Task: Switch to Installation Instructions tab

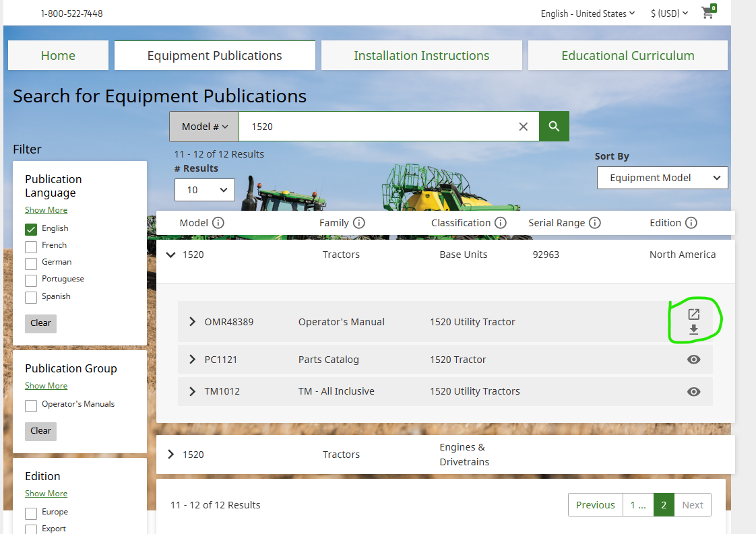Action: click(x=421, y=56)
